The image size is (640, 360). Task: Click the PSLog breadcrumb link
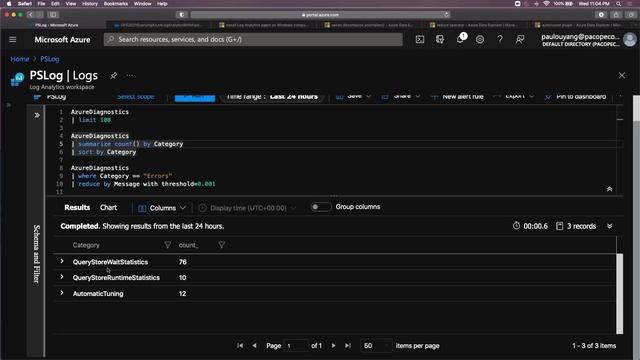(x=50, y=59)
